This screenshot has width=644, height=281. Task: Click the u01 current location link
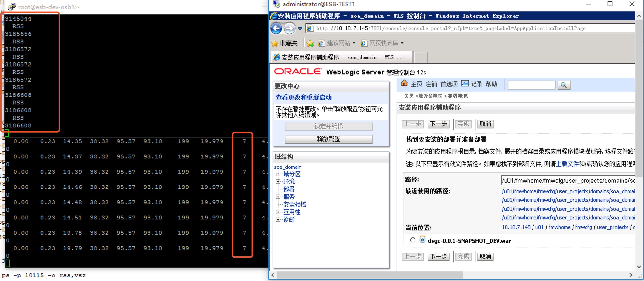click(539, 227)
